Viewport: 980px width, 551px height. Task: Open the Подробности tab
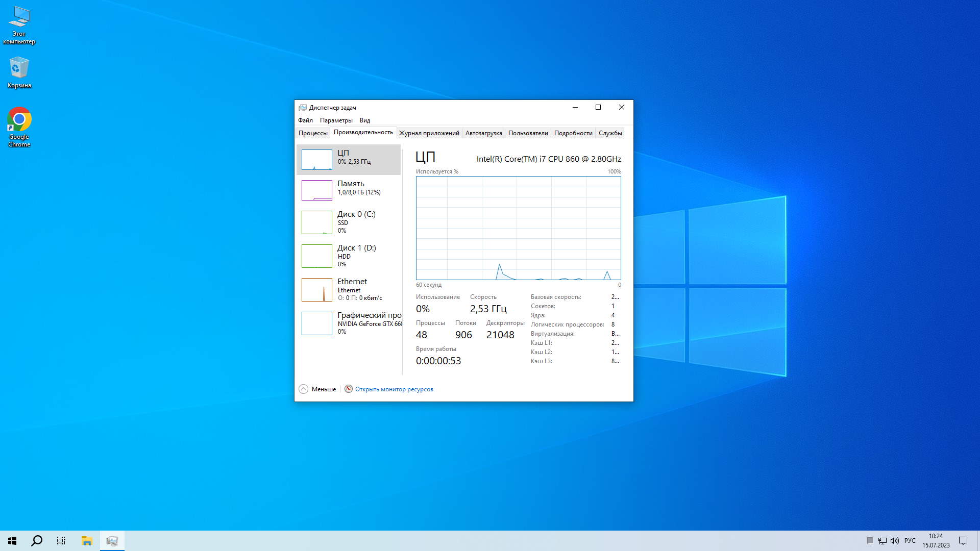point(573,133)
